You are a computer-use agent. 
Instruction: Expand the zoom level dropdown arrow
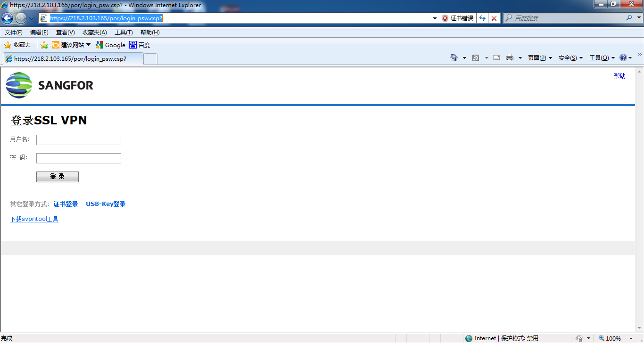[630, 338]
